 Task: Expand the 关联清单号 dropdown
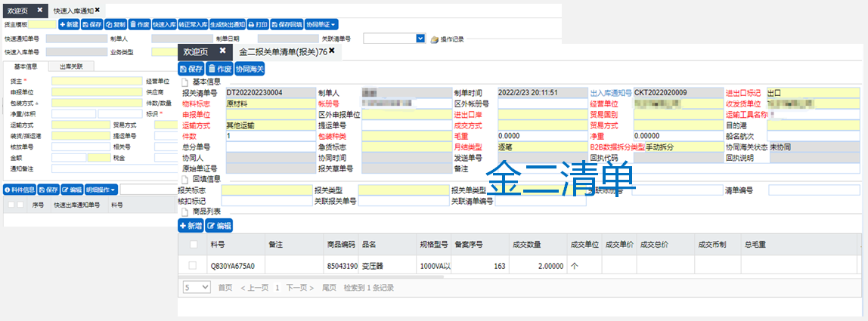coord(420,39)
